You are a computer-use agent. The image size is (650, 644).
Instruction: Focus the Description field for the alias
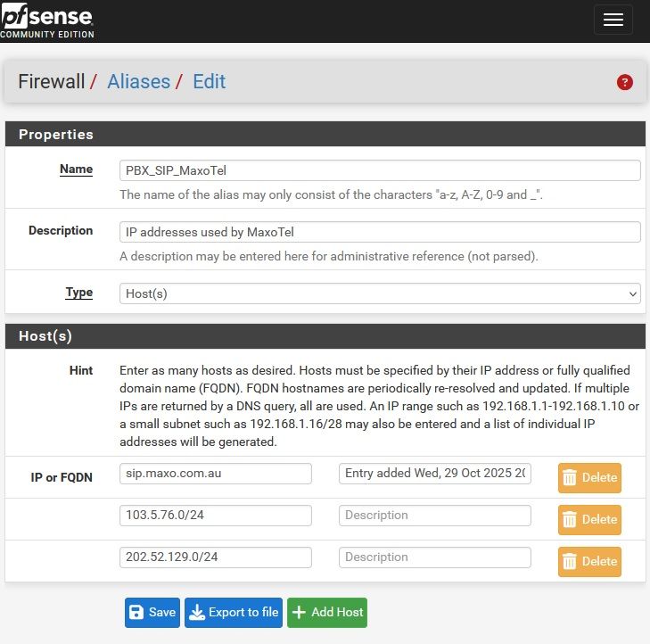click(x=380, y=232)
